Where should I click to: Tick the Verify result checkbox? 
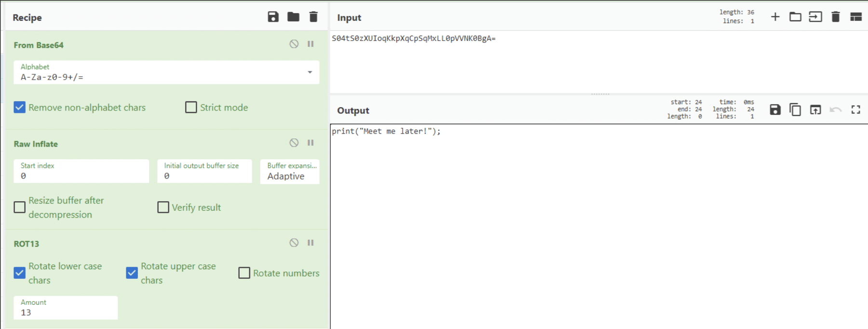(x=163, y=207)
